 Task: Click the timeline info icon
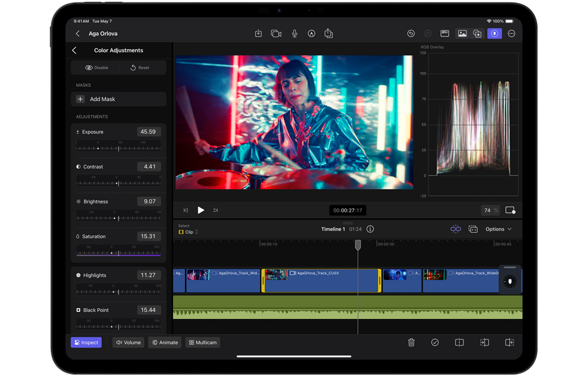pos(370,229)
